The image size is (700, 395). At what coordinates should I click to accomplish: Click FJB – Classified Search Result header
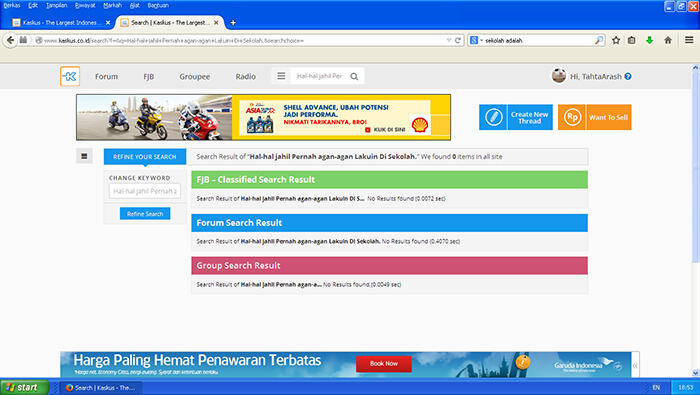pos(389,179)
